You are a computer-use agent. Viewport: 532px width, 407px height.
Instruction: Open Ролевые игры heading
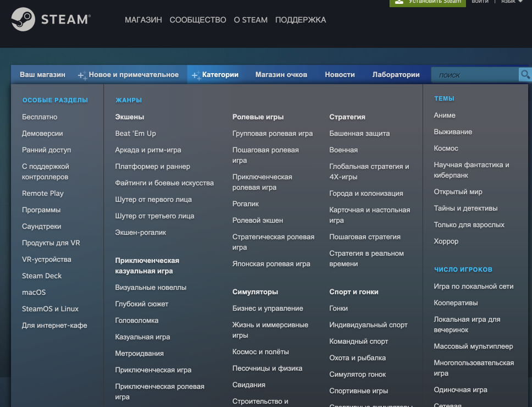(258, 117)
